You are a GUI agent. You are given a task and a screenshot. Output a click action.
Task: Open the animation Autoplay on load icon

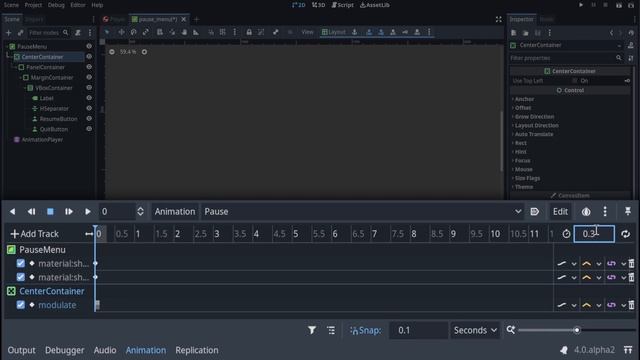(x=535, y=211)
